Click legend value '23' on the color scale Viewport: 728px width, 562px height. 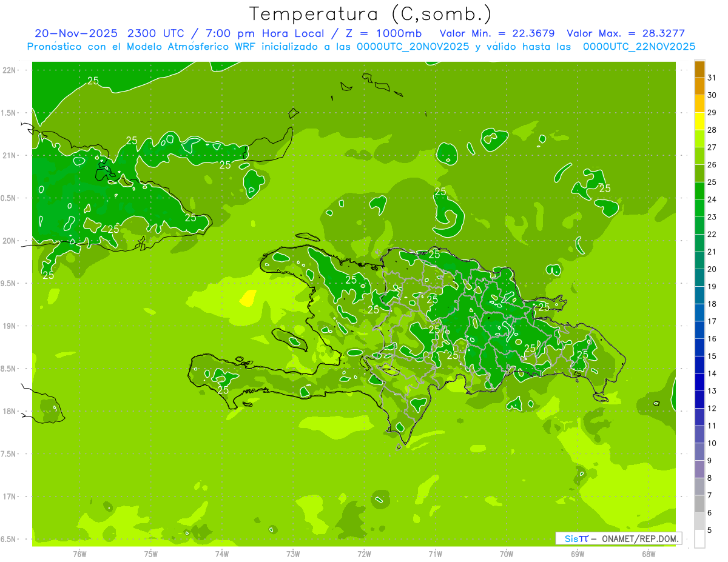coord(712,217)
